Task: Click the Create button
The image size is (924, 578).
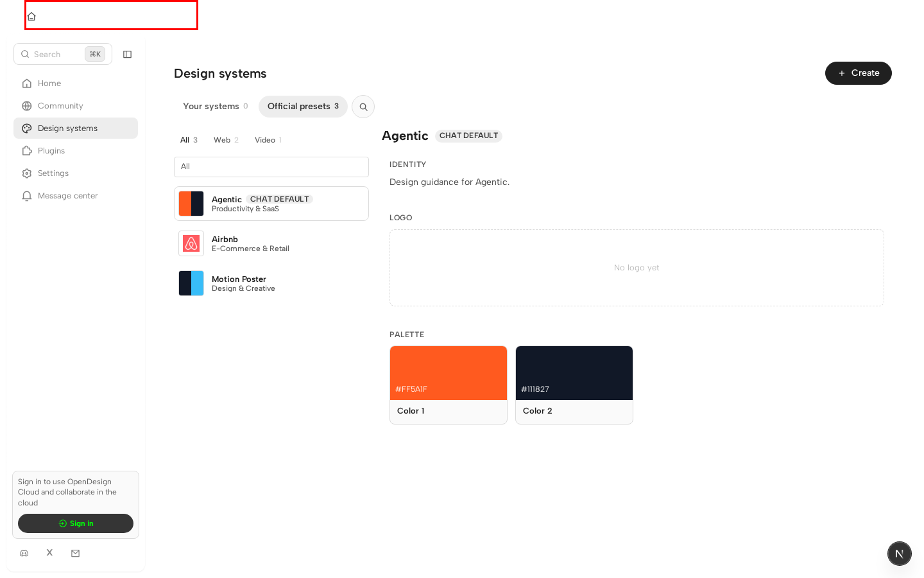Action: pyautogui.click(x=859, y=73)
